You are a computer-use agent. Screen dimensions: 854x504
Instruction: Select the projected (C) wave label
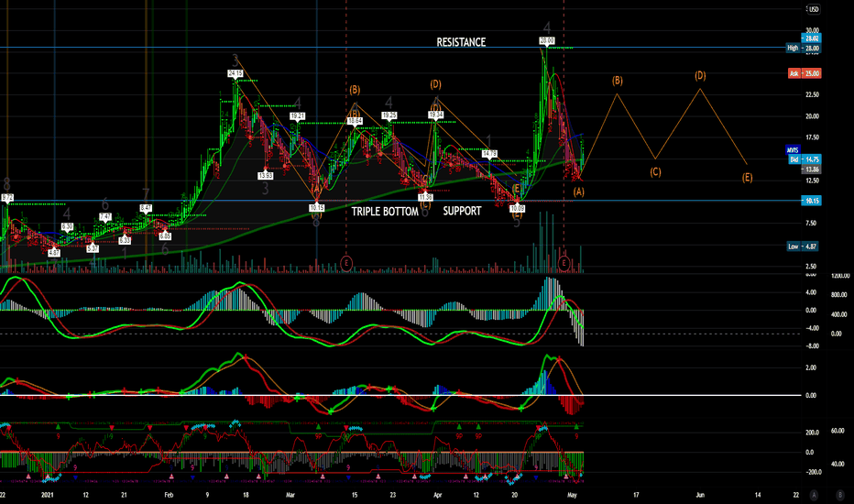coord(655,172)
